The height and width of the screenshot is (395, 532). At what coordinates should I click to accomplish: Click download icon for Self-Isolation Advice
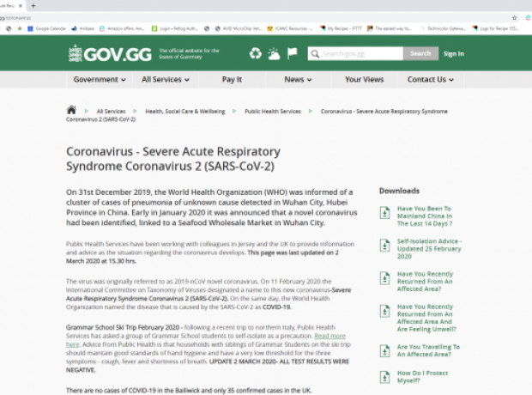click(x=384, y=246)
